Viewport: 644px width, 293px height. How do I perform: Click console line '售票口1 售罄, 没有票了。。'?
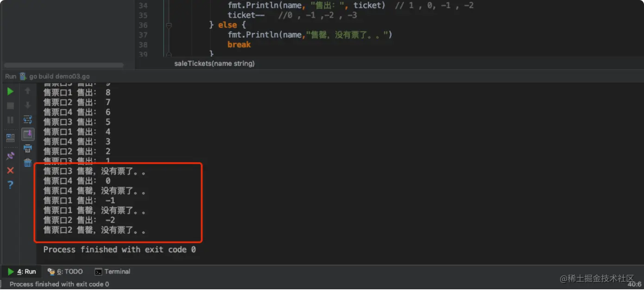[x=95, y=210]
